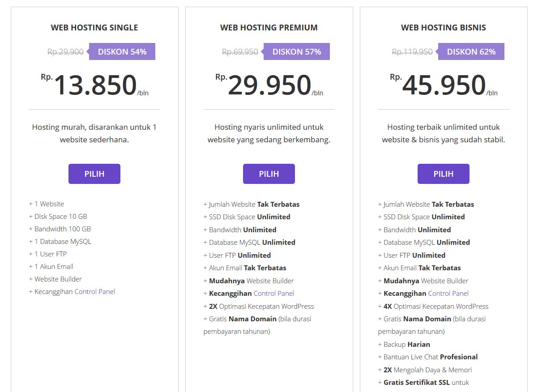Open Control Panel link in Premium plan

click(274, 294)
